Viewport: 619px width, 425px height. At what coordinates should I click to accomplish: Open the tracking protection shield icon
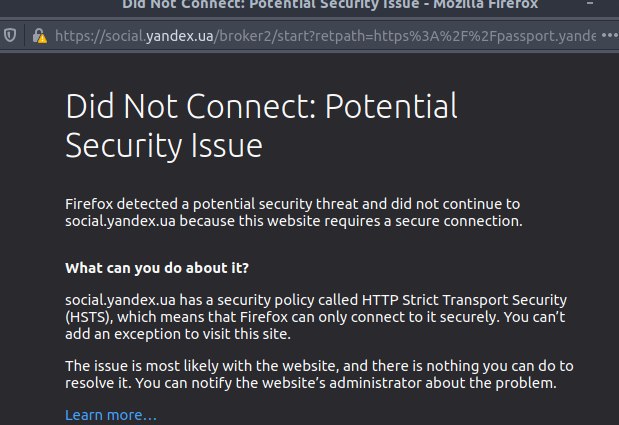[10, 36]
